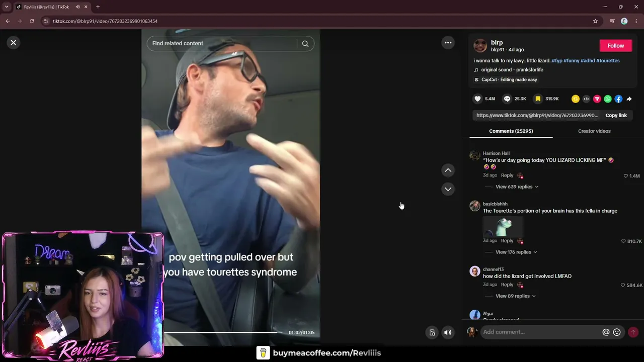Open the emoji picker in comment box
This screenshot has height=362, width=644.
617,332
